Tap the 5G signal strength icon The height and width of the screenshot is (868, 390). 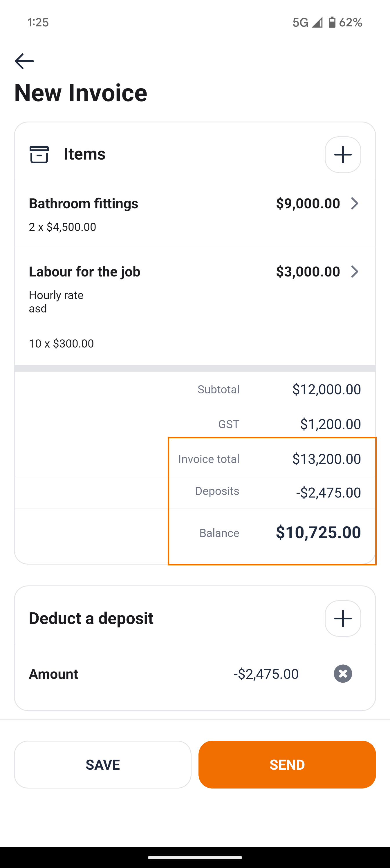click(317, 22)
